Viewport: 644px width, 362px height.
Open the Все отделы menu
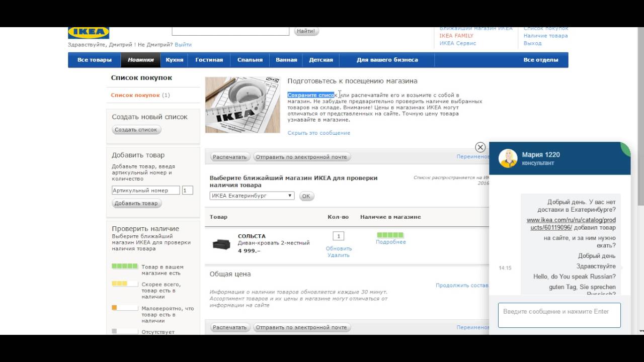[541, 60]
